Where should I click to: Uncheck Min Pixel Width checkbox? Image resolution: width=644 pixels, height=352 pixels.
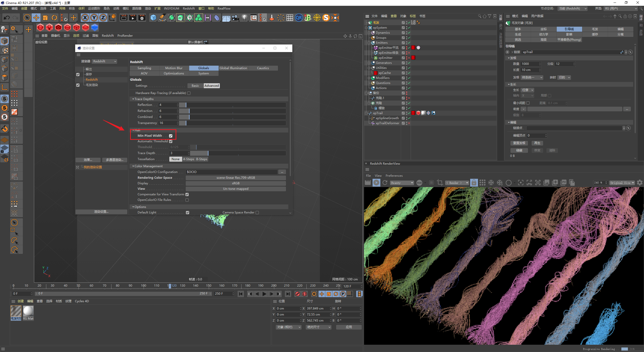click(x=171, y=136)
